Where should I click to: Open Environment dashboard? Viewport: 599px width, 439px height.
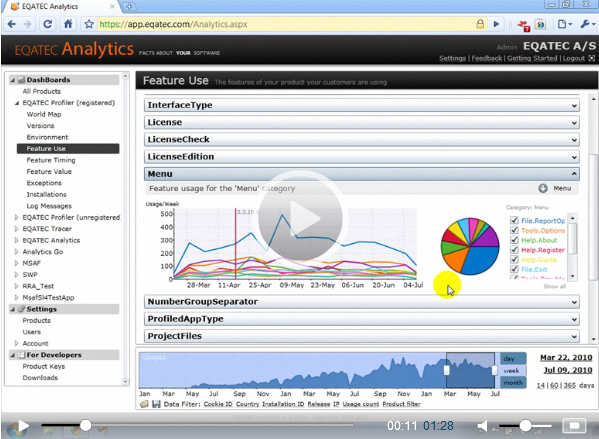[x=47, y=137]
